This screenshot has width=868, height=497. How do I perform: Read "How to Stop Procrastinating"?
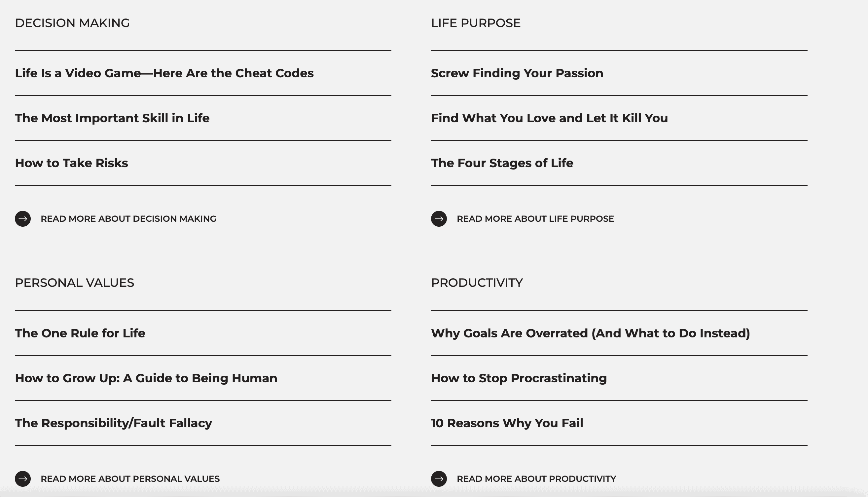tap(519, 378)
